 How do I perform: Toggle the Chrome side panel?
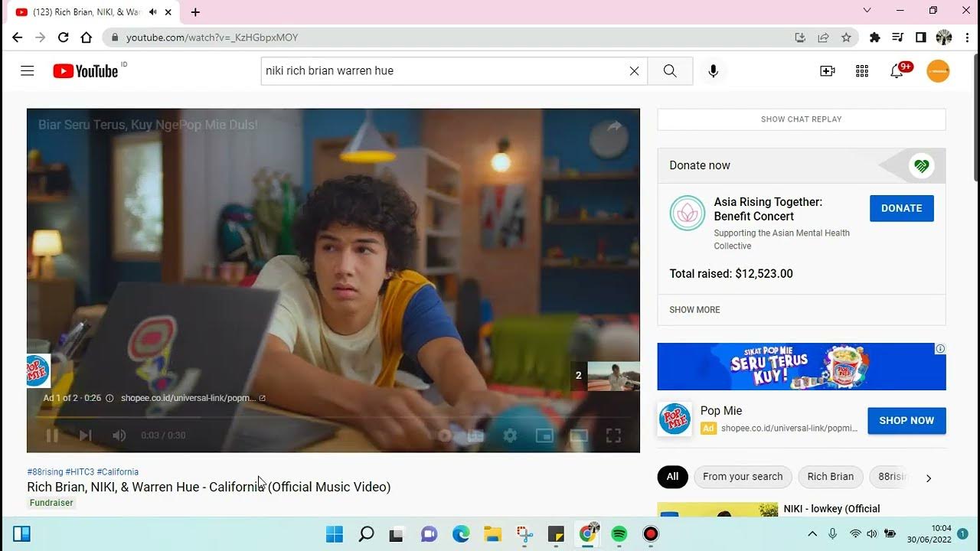(x=921, y=37)
